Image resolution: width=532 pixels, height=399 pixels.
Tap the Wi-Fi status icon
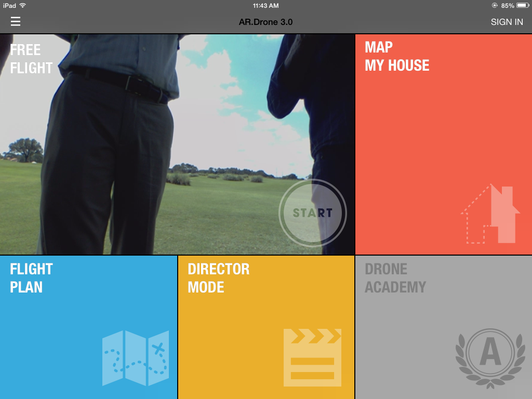[23, 5]
